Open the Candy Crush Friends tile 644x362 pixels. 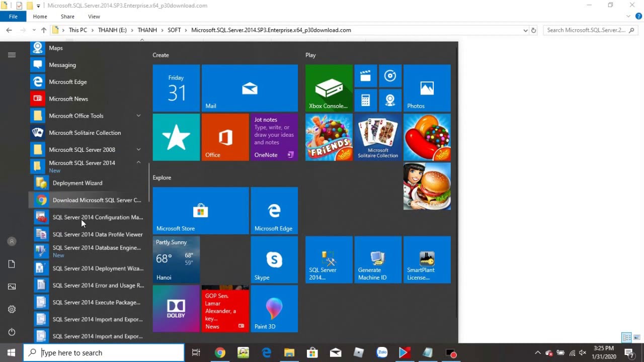tap(329, 137)
